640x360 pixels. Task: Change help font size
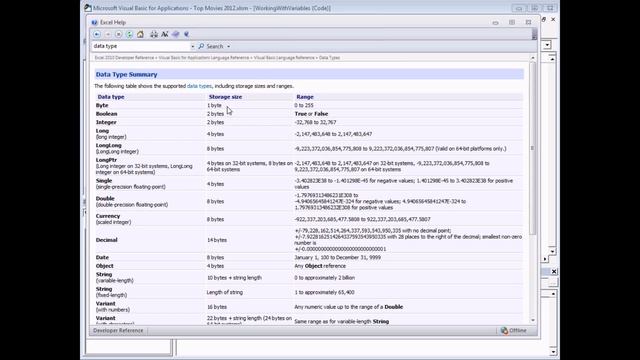coord(165,34)
